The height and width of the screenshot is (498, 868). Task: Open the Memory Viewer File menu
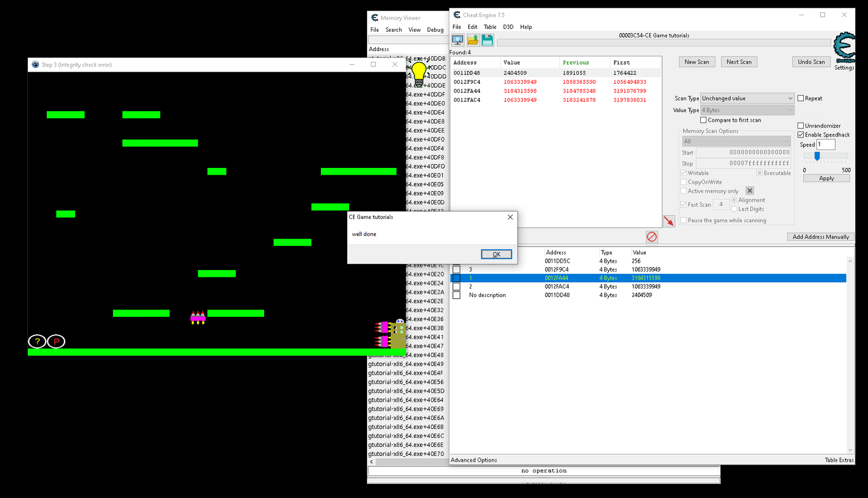375,30
